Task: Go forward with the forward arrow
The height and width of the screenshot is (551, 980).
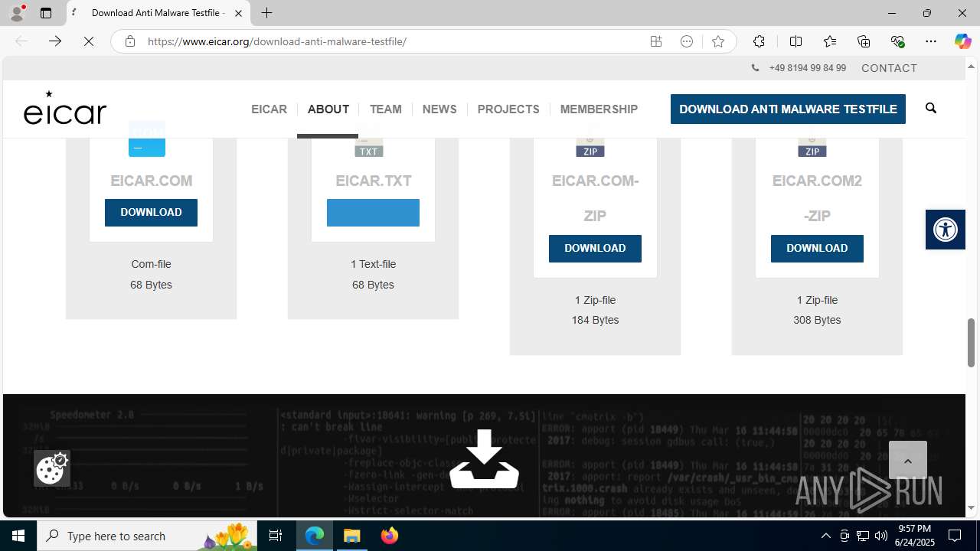Action: (x=54, y=41)
